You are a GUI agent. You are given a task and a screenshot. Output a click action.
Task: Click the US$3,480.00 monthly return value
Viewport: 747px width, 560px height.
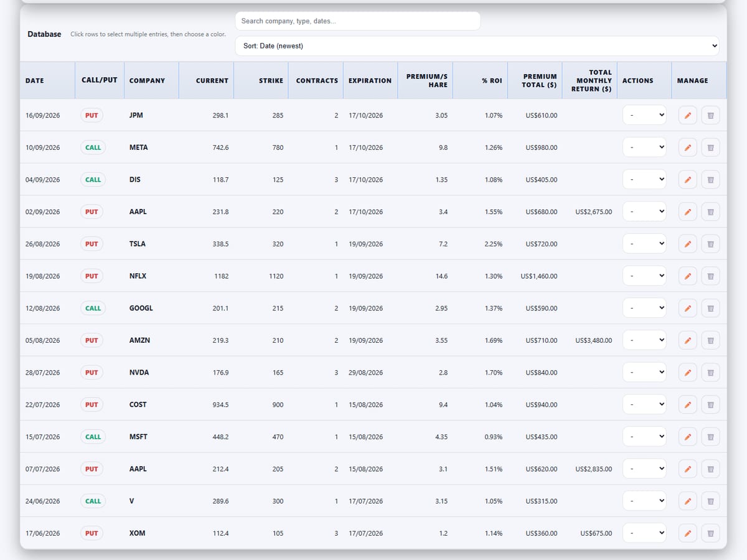pyautogui.click(x=593, y=340)
